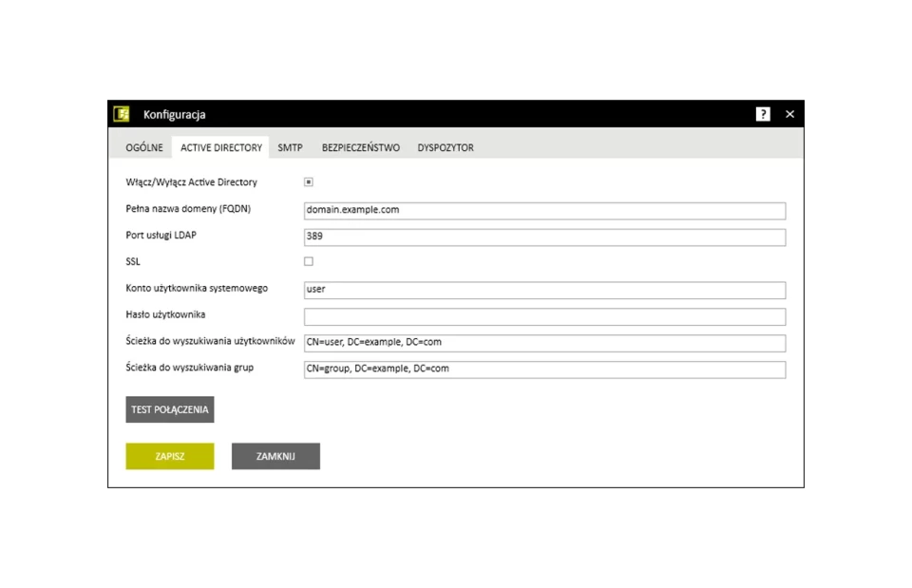Toggle the Włącz/Wyłącz Active Directory checkbox

309,182
